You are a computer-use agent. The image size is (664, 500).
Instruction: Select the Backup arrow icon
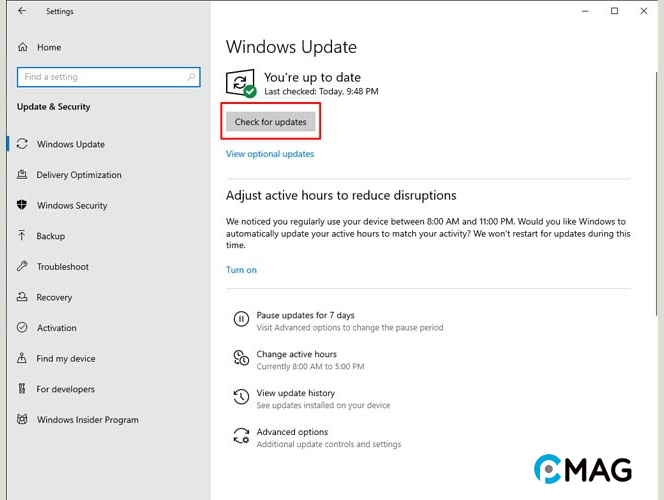coord(22,236)
